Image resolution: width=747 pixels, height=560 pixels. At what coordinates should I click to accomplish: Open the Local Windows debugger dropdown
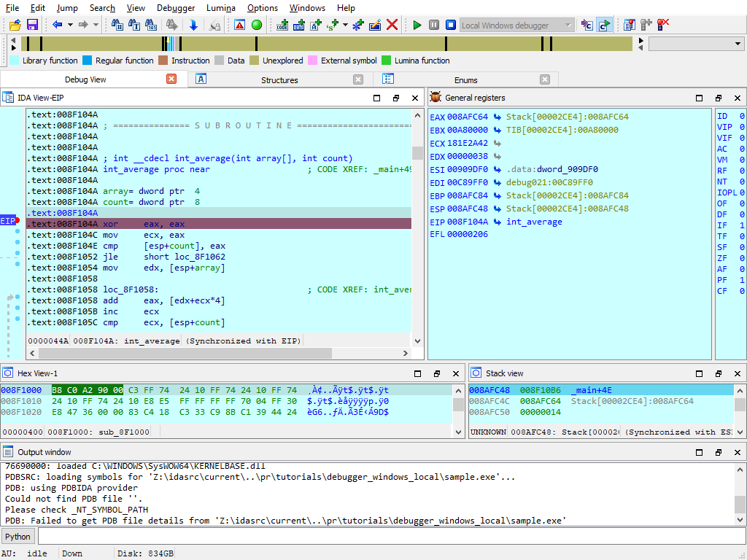568,24
